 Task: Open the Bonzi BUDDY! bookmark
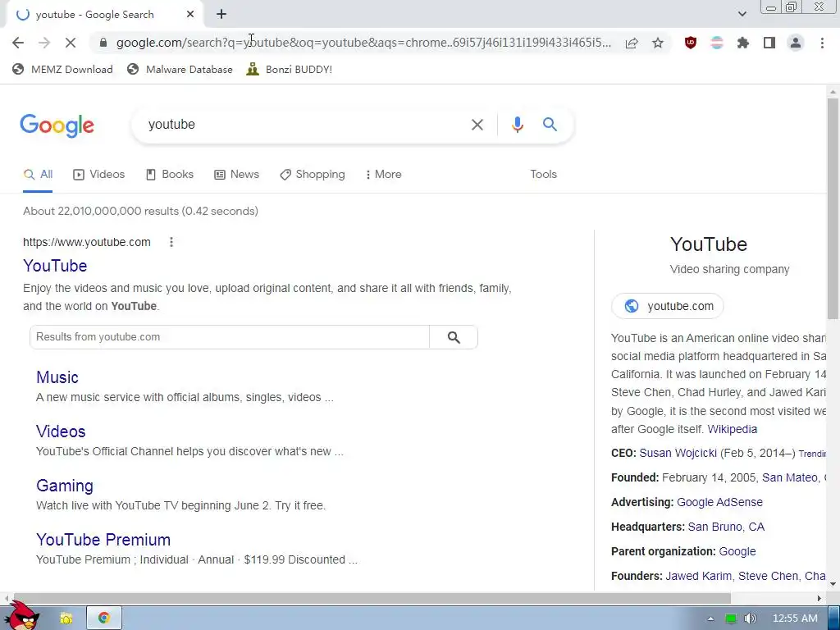pyautogui.click(x=290, y=69)
